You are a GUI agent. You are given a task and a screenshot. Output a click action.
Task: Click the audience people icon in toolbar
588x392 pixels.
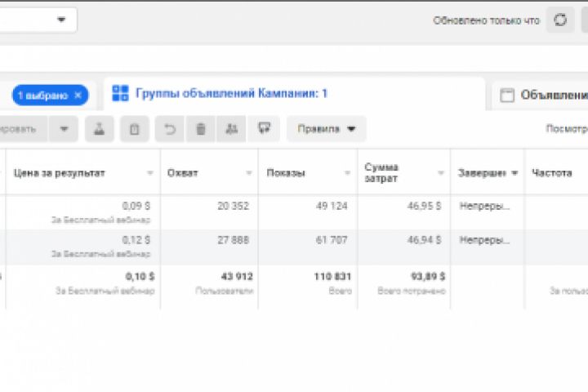click(231, 129)
